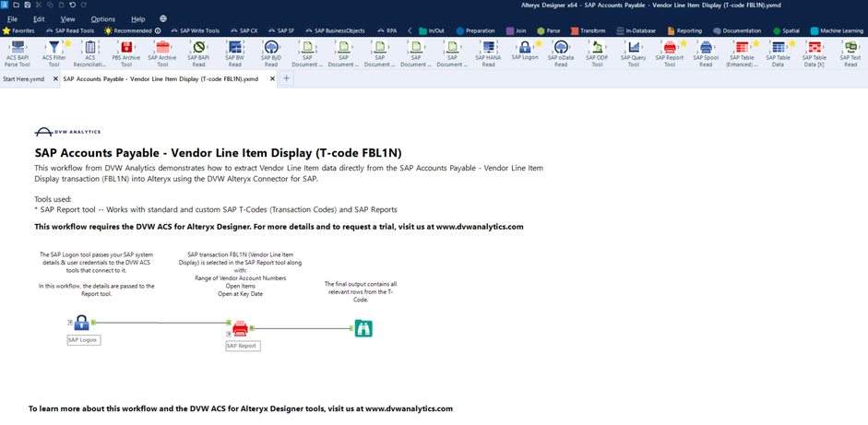Viewport: 868px width, 425px height.
Task: Select the SAP Archive Tool
Action: (162, 47)
